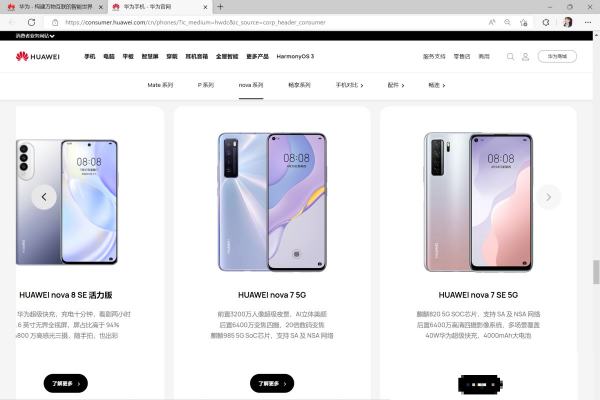Screen dimensions: 600x400
Task: Open the browser zoom magnifier icon
Action: 507,22
